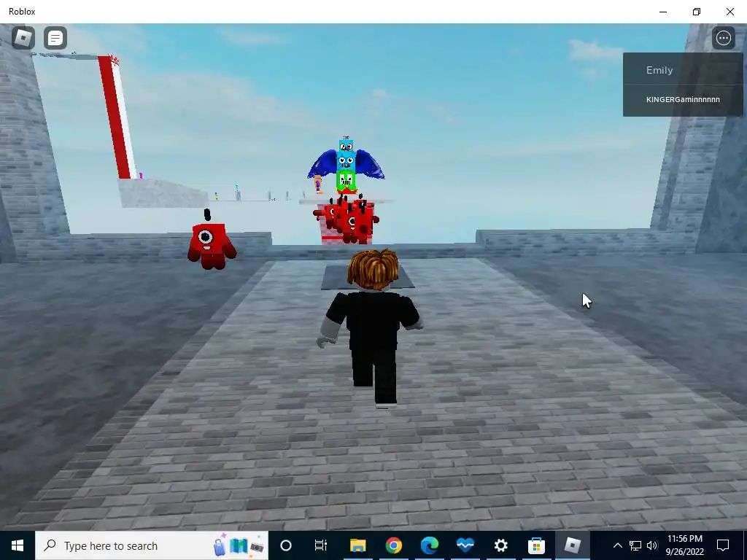Launch Google Chrome from the taskbar
This screenshot has width=747, height=560.
pyautogui.click(x=393, y=545)
